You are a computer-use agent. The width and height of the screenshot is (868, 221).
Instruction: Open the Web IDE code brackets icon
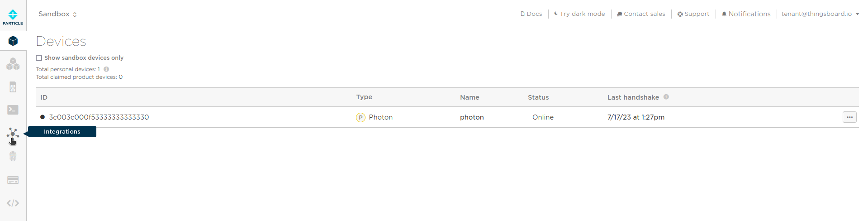coord(13,203)
